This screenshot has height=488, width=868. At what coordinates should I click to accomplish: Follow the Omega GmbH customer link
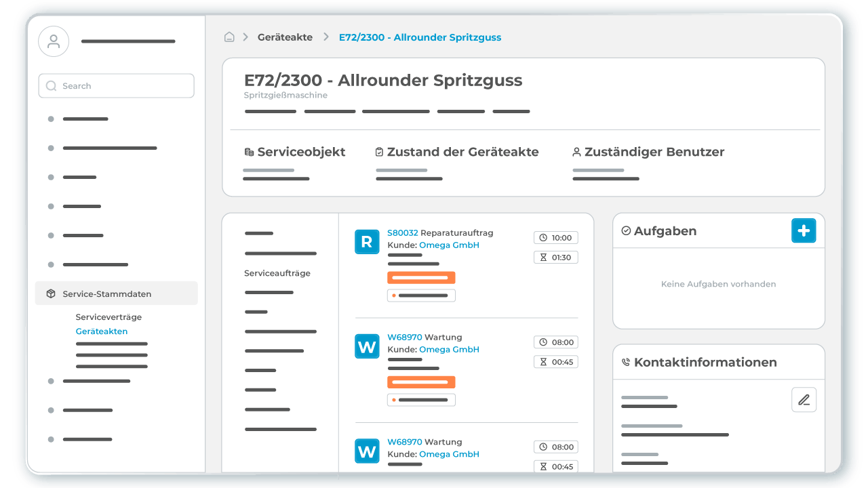pyautogui.click(x=449, y=245)
